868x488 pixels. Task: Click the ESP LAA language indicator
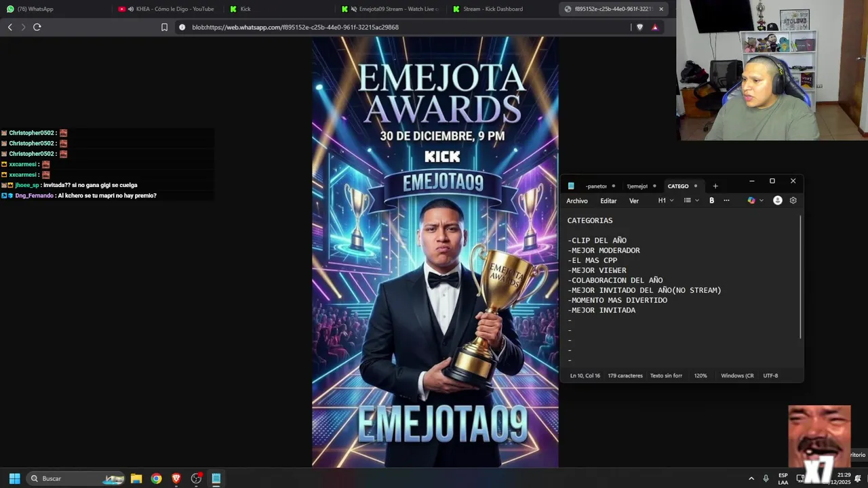pyautogui.click(x=783, y=479)
